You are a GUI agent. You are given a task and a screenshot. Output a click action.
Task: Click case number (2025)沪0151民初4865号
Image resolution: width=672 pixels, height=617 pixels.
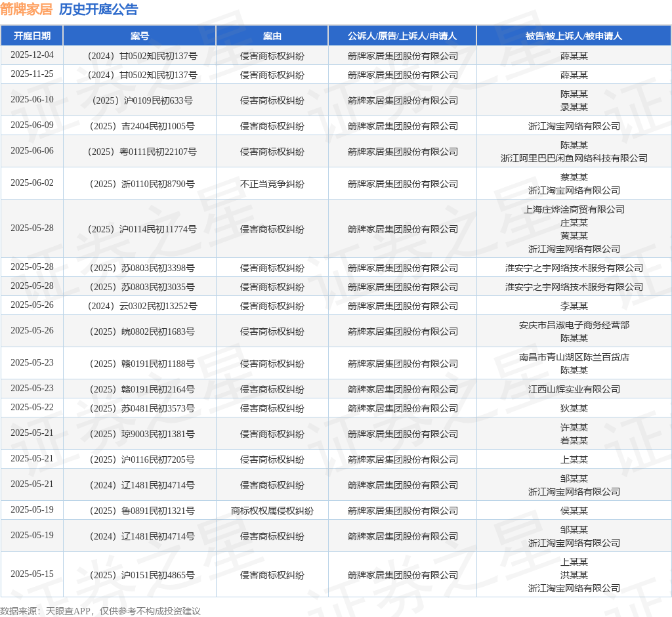(x=142, y=575)
